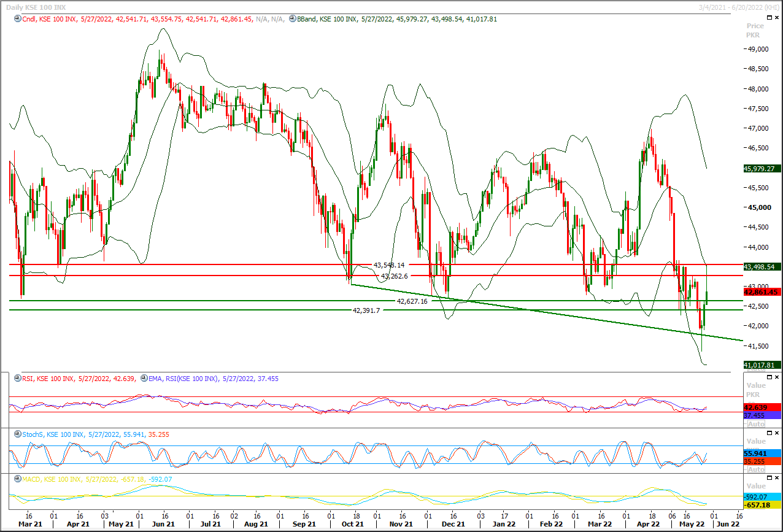
Task: Select the MACD, KSE 100 INX legend text
Action: coord(51,479)
